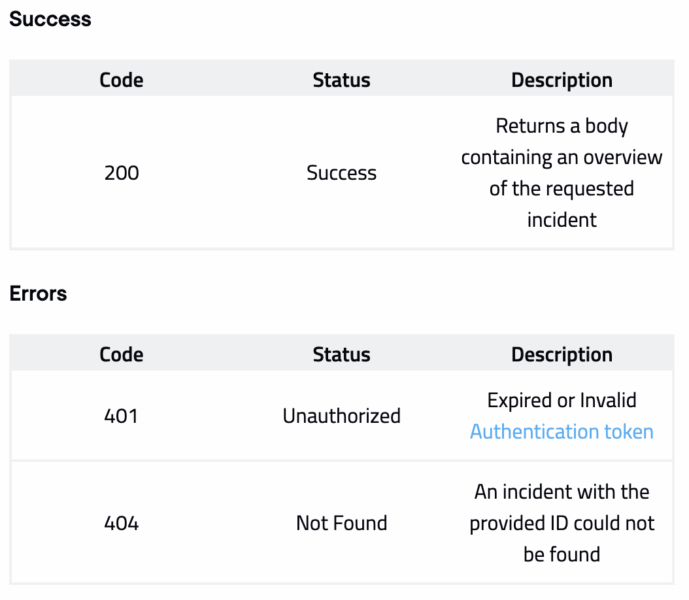
Task: Click the 'Expired or Invalid' text
Action: (x=561, y=401)
